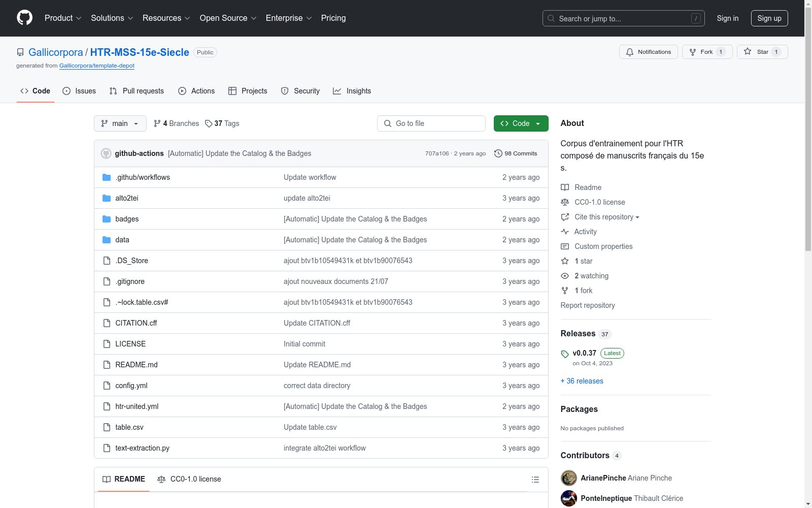The width and height of the screenshot is (812, 508).
Task: Open the Pricing menu link
Action: coord(333,18)
